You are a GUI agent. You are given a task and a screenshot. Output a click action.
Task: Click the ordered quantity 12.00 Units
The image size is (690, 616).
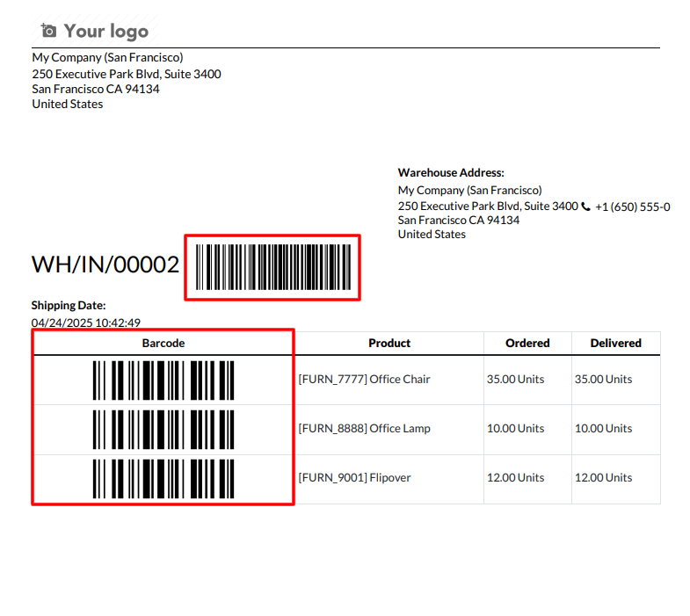click(x=515, y=478)
